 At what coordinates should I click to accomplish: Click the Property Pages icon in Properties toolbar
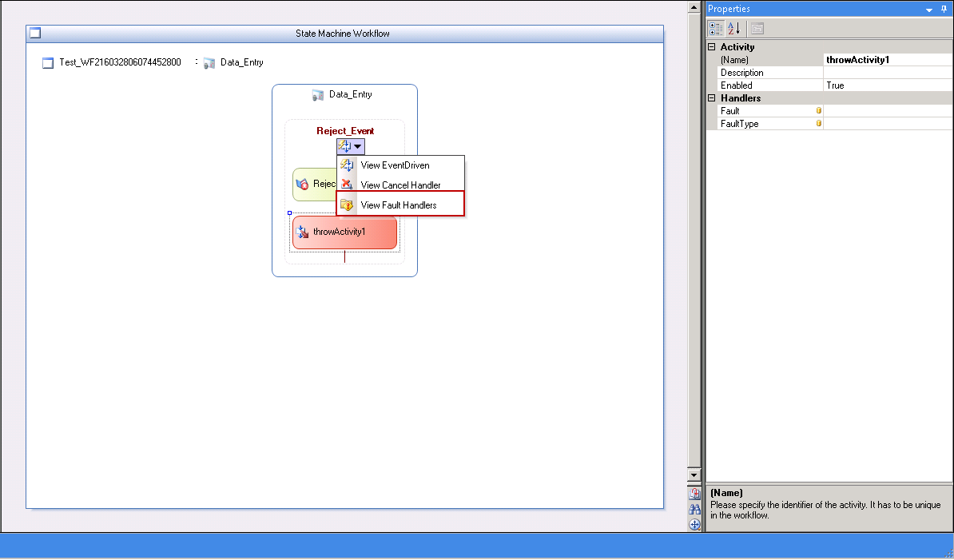(x=757, y=29)
